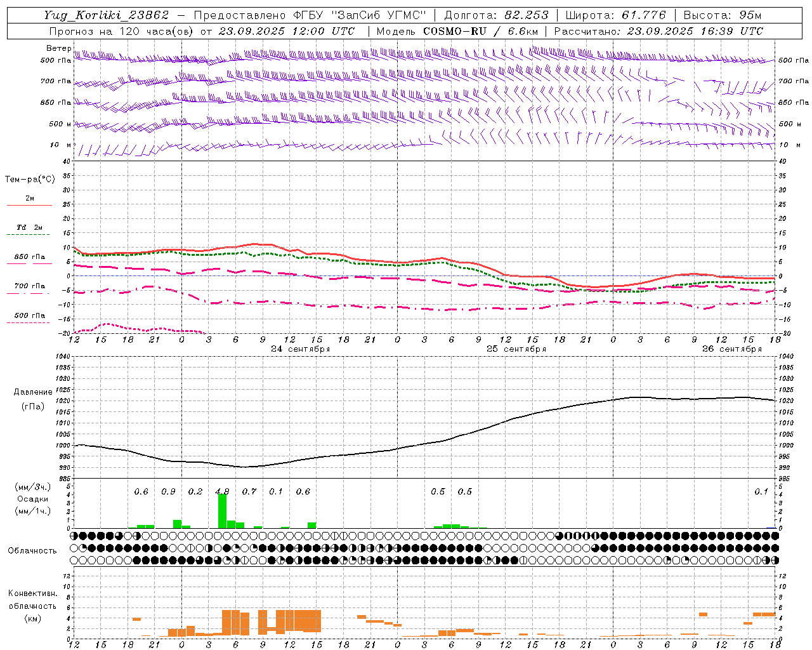Click the Тем-ра(°C) temperature panel label
Screen dimensions: 812x650
click(x=30, y=180)
